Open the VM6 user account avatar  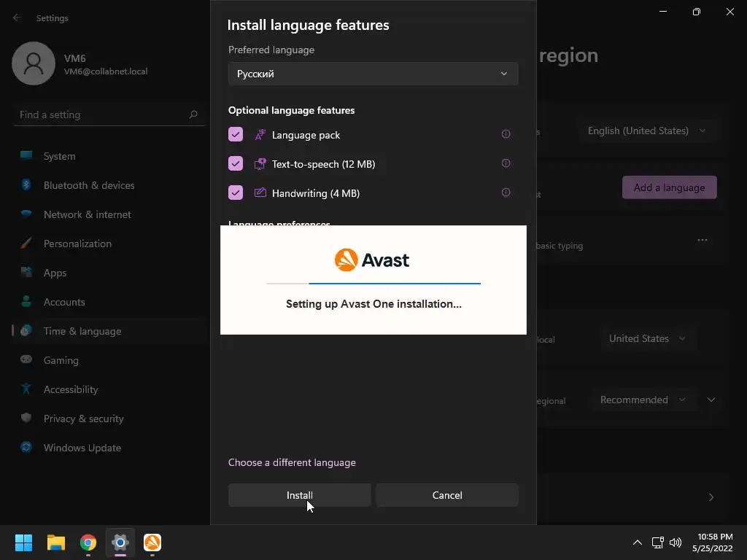click(34, 63)
